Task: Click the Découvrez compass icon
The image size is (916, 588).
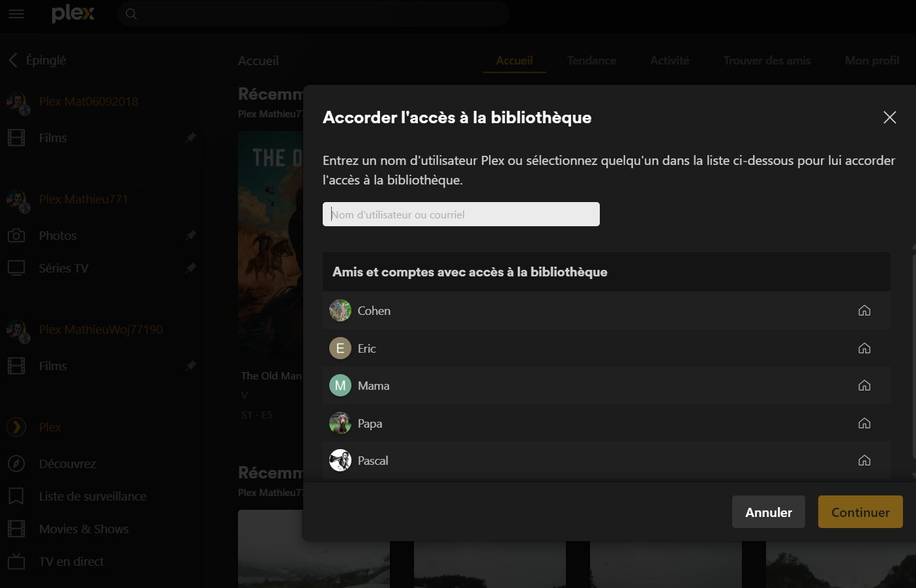Action: coord(16,463)
